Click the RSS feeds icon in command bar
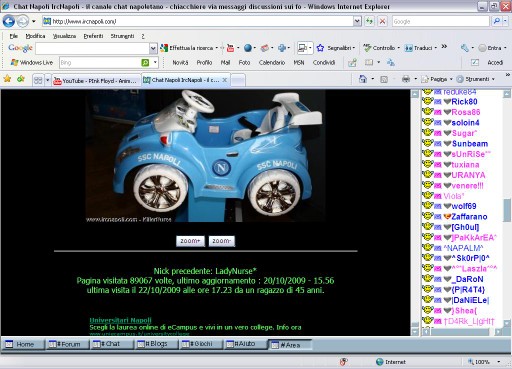 384,79
